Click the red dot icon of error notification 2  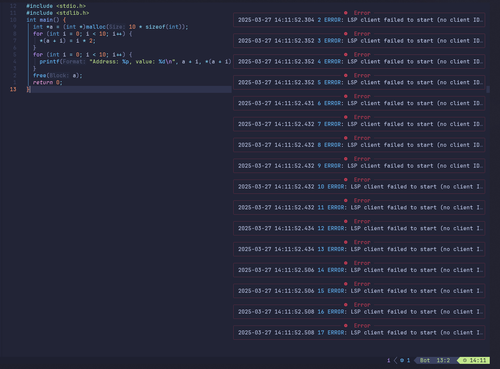tap(346, 13)
